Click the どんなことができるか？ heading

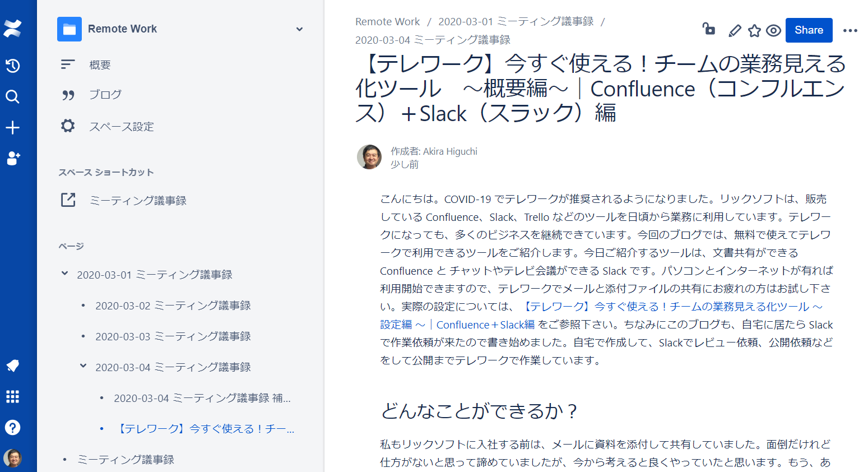[479, 411]
